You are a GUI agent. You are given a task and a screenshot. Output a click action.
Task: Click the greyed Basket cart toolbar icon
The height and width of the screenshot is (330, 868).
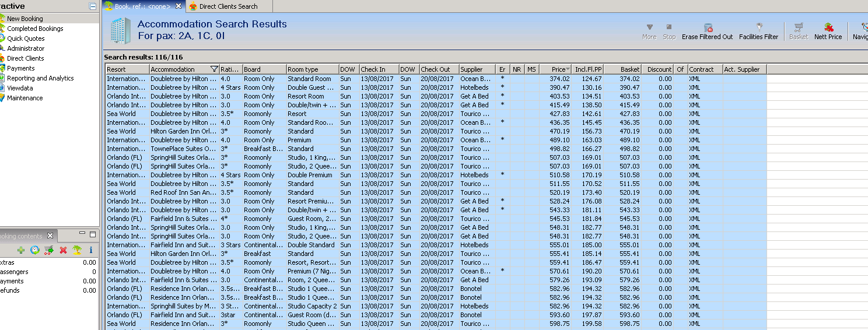(x=799, y=31)
